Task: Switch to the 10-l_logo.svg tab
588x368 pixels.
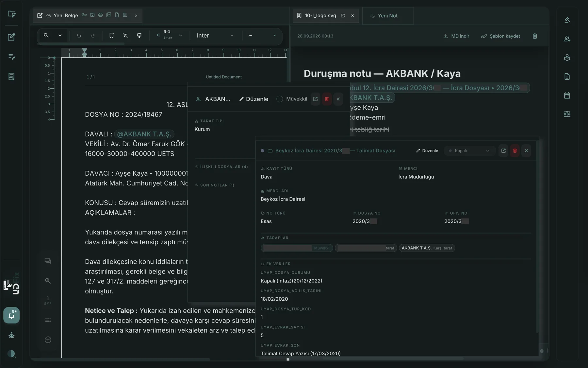Action: tap(320, 15)
